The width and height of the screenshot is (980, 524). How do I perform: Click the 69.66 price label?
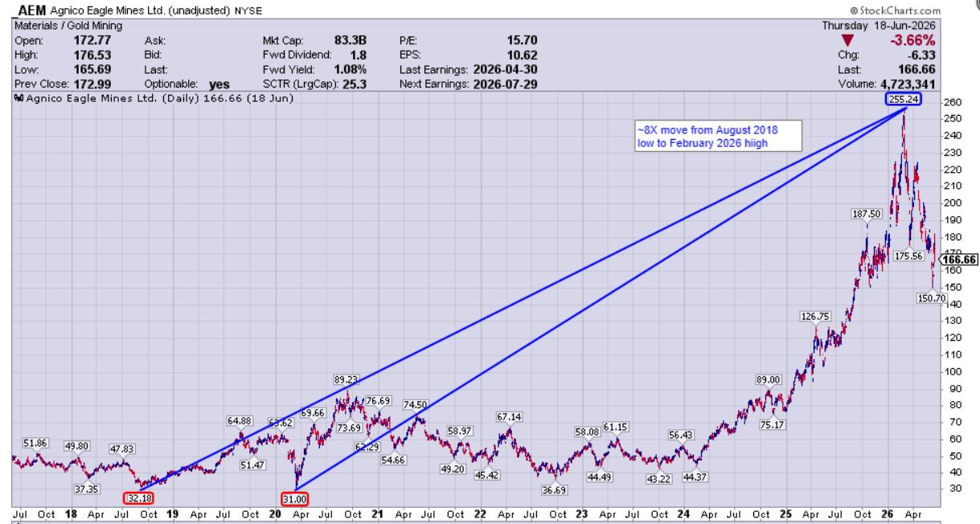(314, 412)
